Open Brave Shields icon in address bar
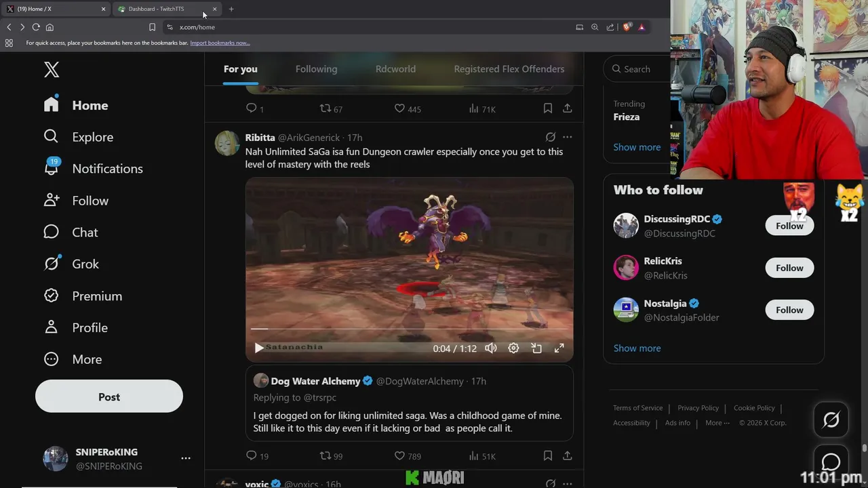Image resolution: width=868 pixels, height=488 pixels. click(x=627, y=27)
